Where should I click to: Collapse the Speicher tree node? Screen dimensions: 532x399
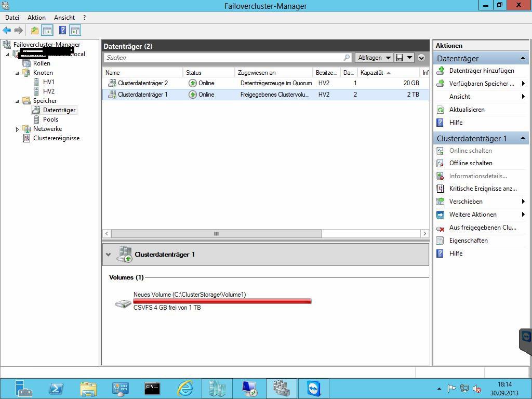click(17, 101)
